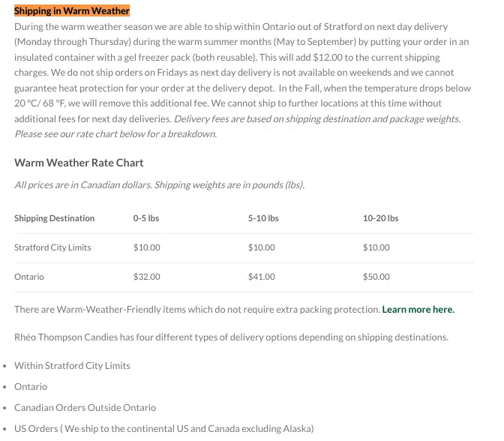Click the $41.00 Ontario 5-10 lbs price
The height and width of the screenshot is (441, 504).
coord(262,277)
